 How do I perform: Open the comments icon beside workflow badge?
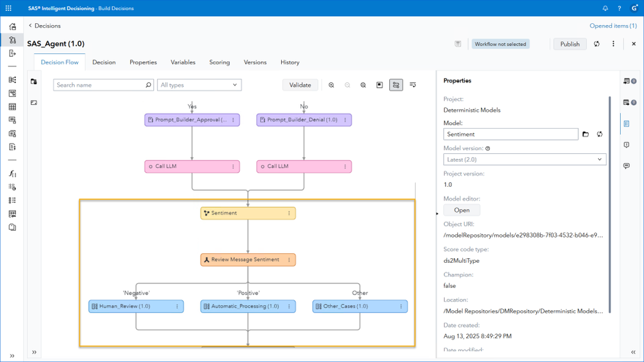[x=458, y=44]
